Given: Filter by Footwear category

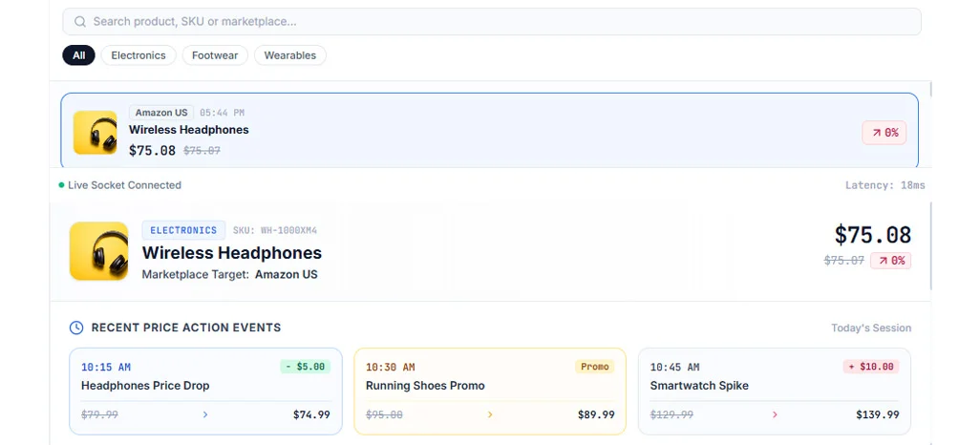Looking at the screenshot, I should pos(215,55).
